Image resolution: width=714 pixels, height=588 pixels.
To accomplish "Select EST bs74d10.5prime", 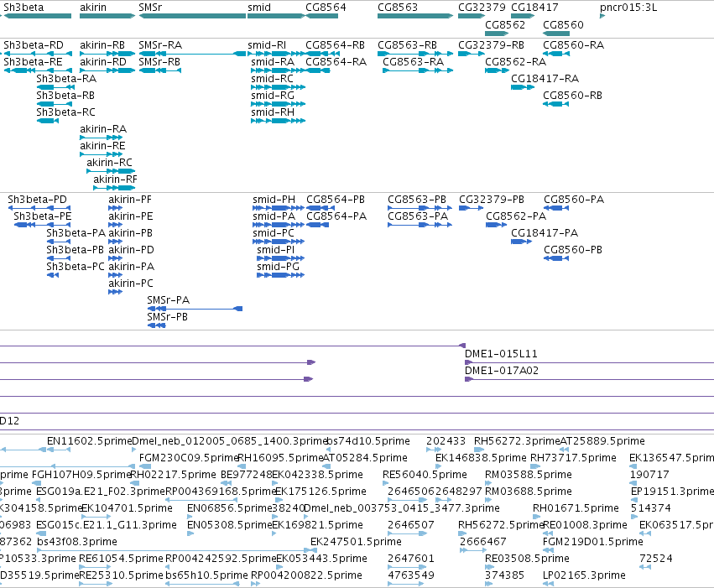I will [x=368, y=441].
